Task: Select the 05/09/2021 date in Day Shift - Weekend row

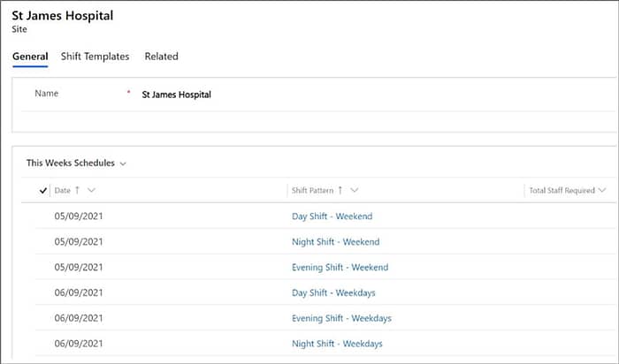Action: [x=79, y=216]
